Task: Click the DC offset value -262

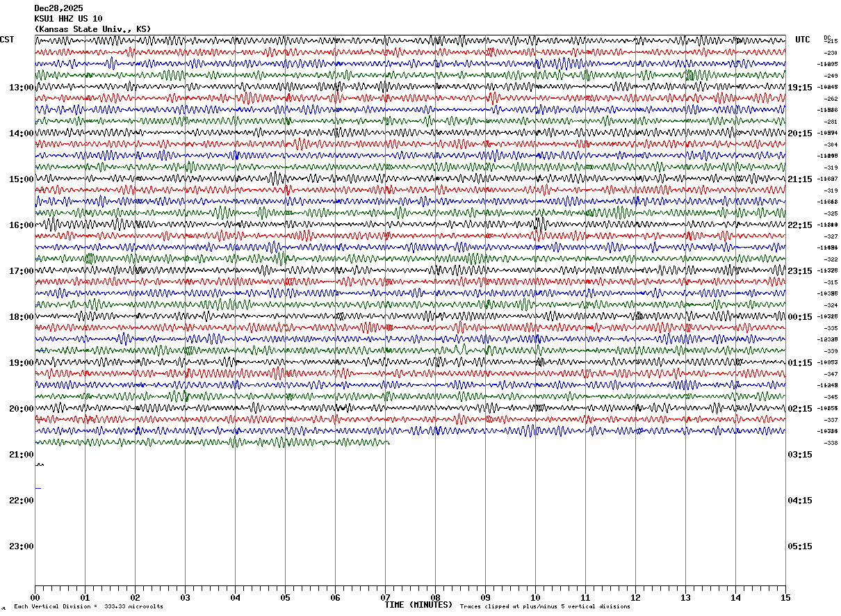Action: pyautogui.click(x=831, y=99)
